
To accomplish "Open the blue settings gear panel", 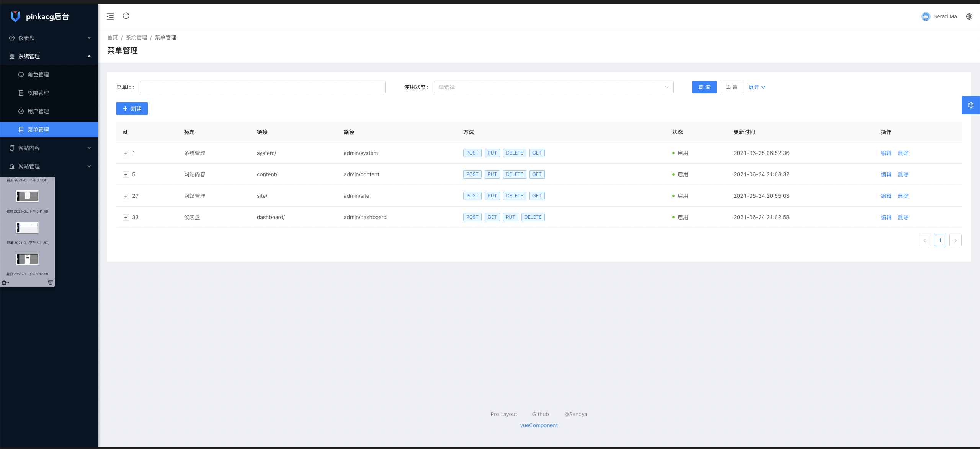I will click(x=970, y=105).
